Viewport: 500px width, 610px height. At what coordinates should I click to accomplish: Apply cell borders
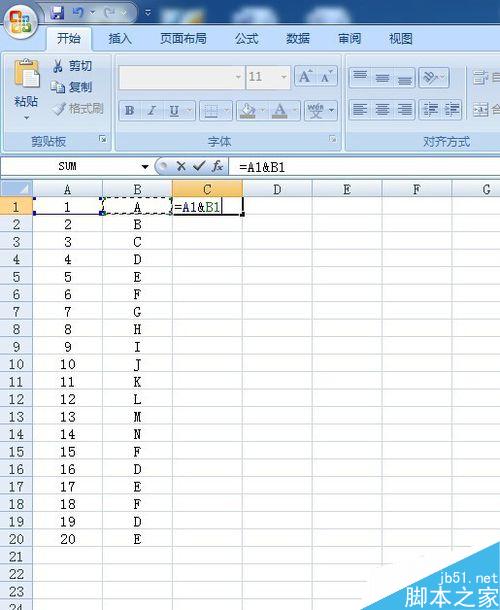coord(211,111)
